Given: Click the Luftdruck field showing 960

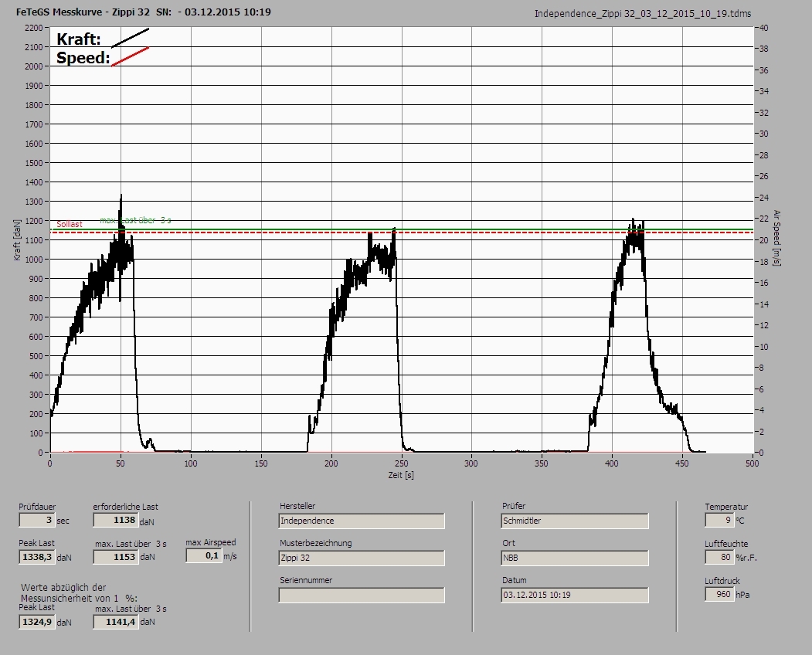Looking at the screenshot, I should click(x=719, y=594).
